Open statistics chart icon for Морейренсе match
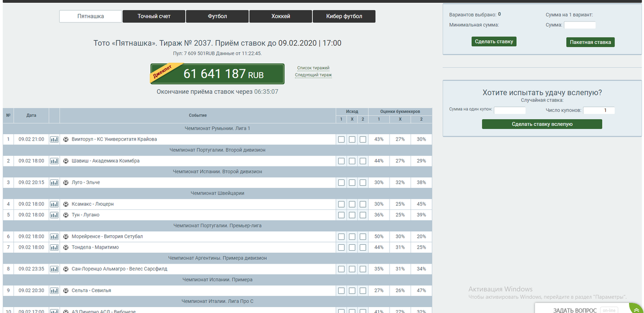This screenshot has width=644, height=313. click(54, 236)
